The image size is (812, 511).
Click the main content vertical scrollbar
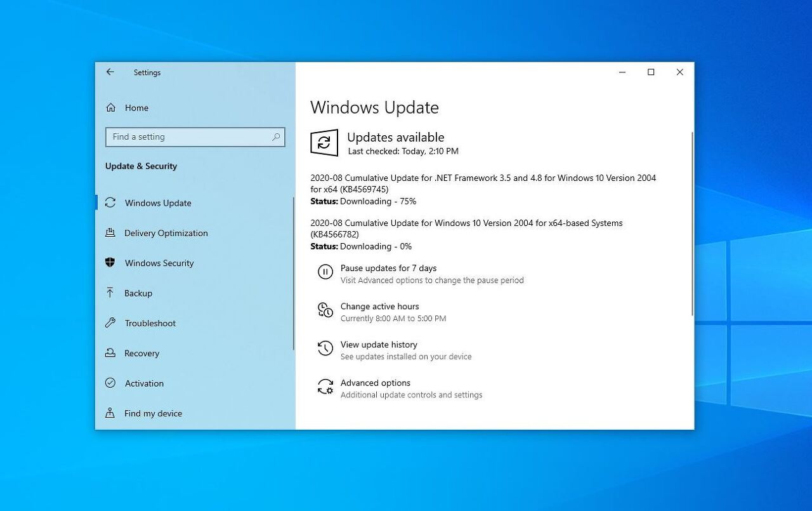[692, 223]
